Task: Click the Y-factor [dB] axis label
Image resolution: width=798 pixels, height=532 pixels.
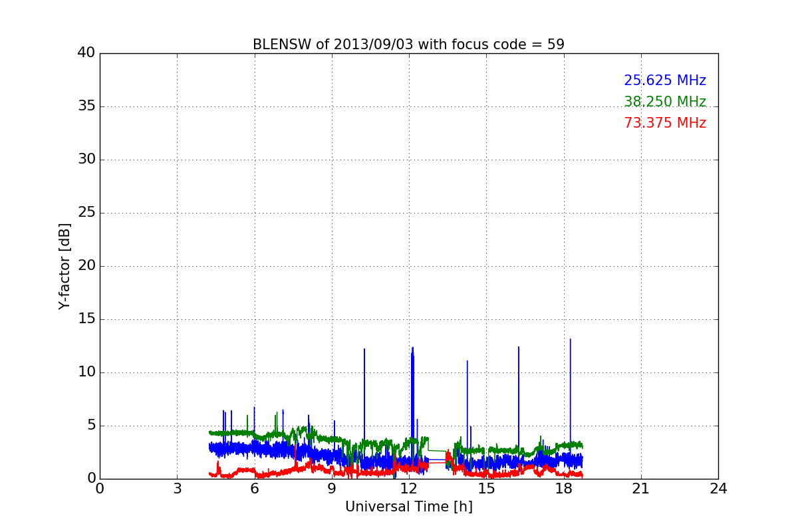Action: 65,266
